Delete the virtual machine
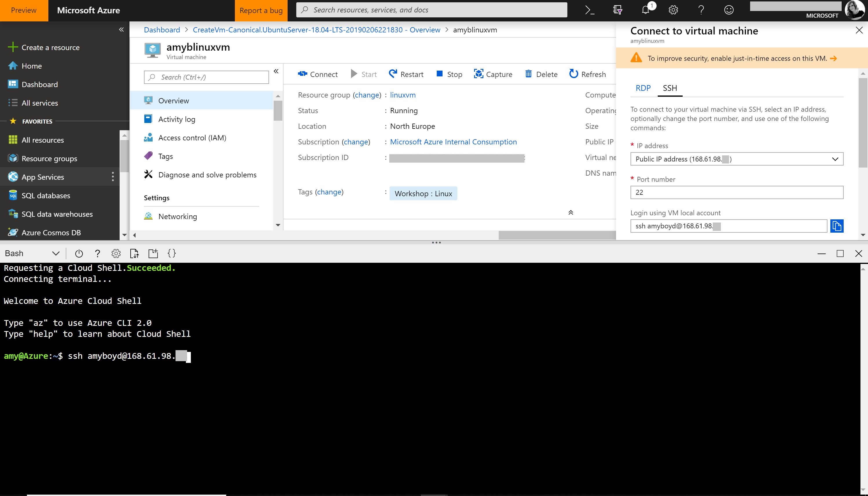 (541, 74)
